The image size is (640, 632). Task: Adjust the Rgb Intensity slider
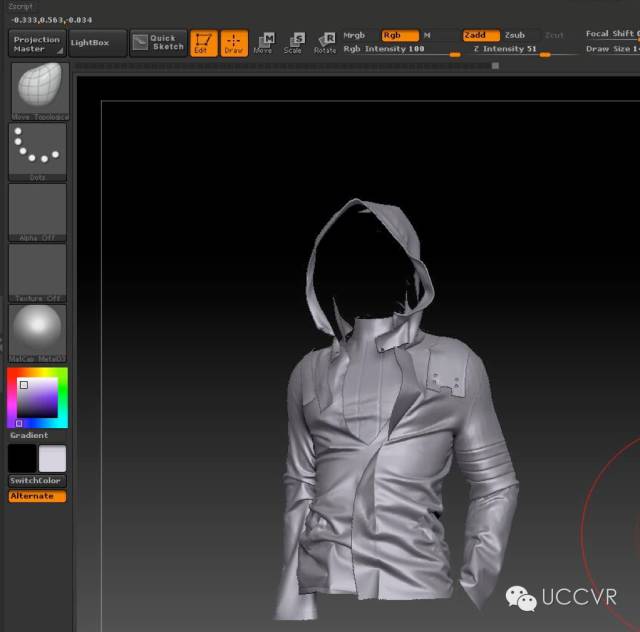tap(402, 49)
